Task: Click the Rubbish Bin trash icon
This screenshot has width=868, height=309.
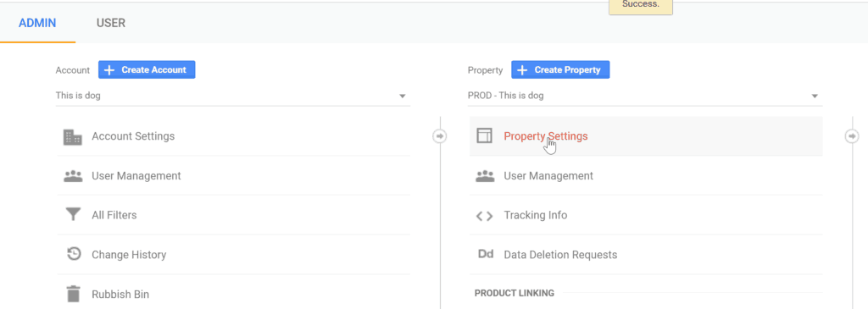Action: (73, 294)
